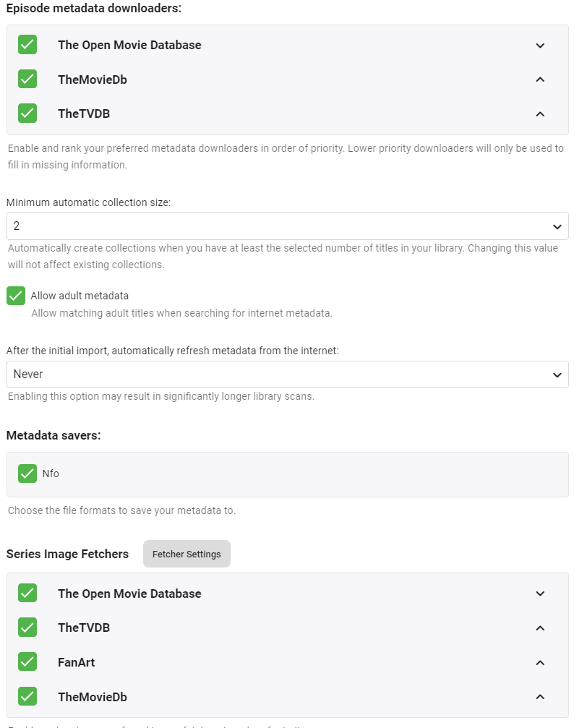The image size is (582, 728).
Task: Uncheck The Open Movie Database image fetcher
Action: tap(27, 594)
